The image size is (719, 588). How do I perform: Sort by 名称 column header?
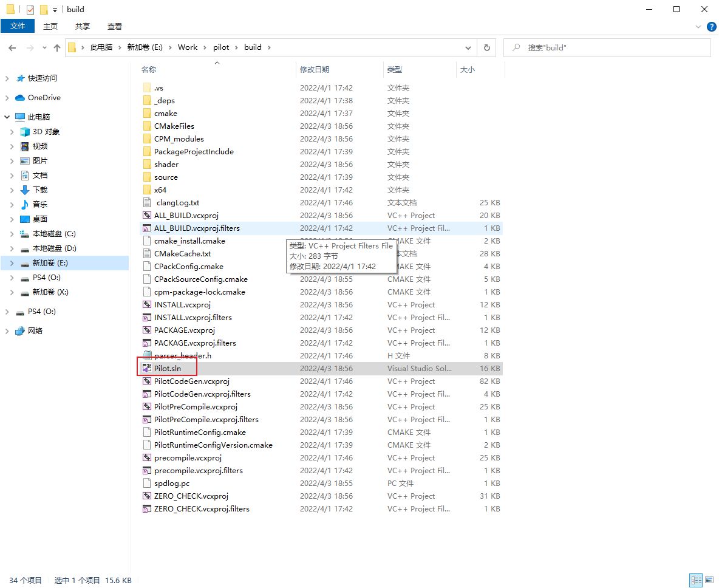[218, 70]
